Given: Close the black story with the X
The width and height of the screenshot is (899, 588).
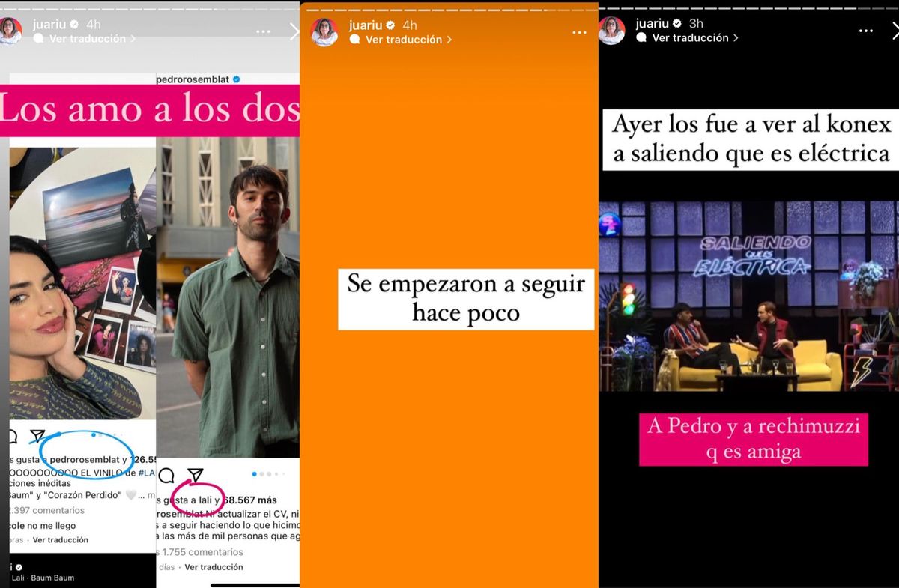Looking at the screenshot, I should coord(895,31).
